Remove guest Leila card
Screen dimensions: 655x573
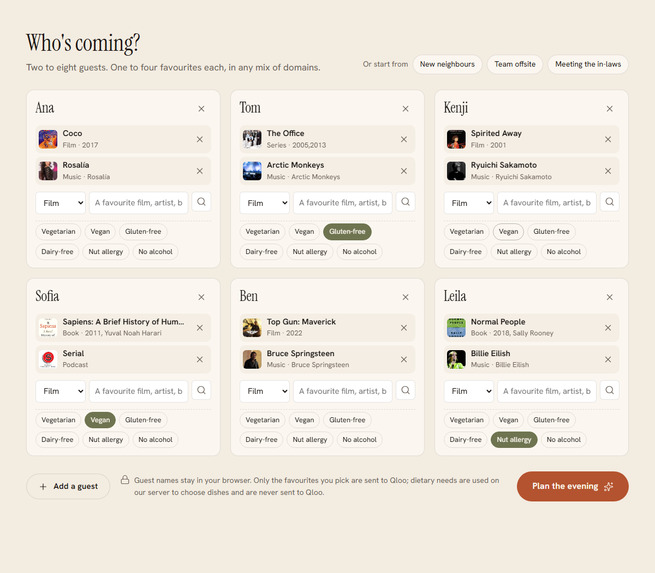[x=609, y=297]
